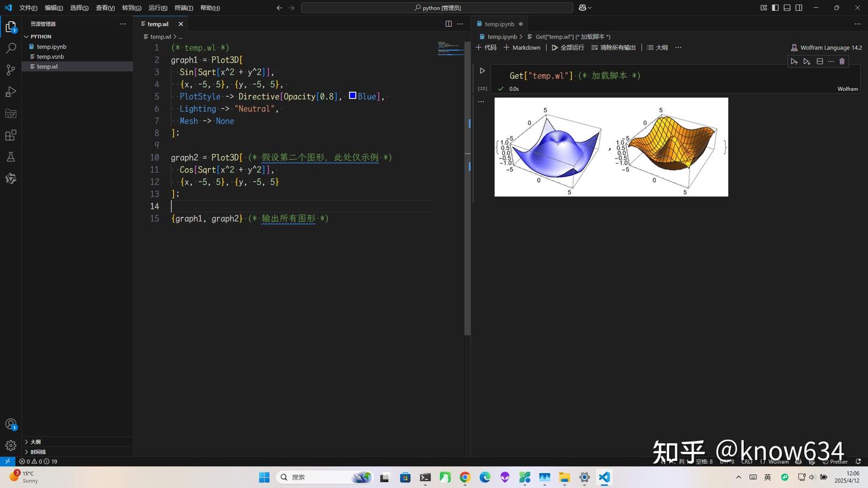This screenshot has height=488, width=868.
Task: Expand the 时间线 section at sidebar bottom
Action: [37, 451]
